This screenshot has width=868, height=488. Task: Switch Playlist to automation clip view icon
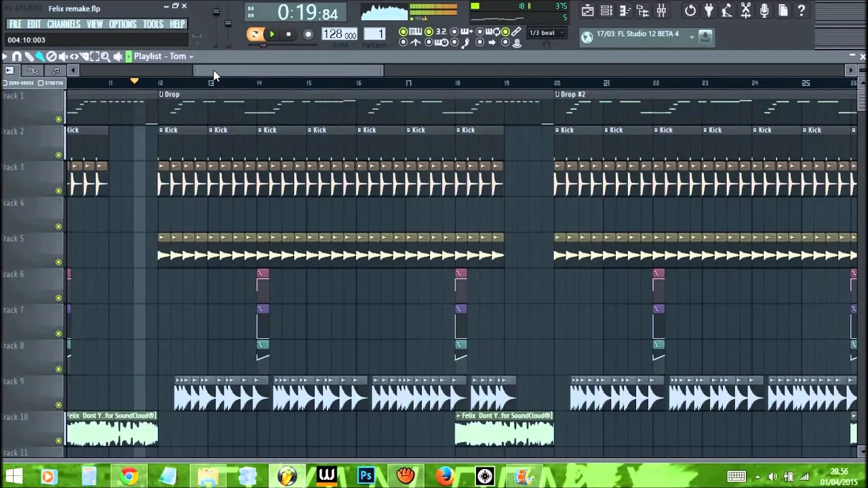[x=33, y=70]
